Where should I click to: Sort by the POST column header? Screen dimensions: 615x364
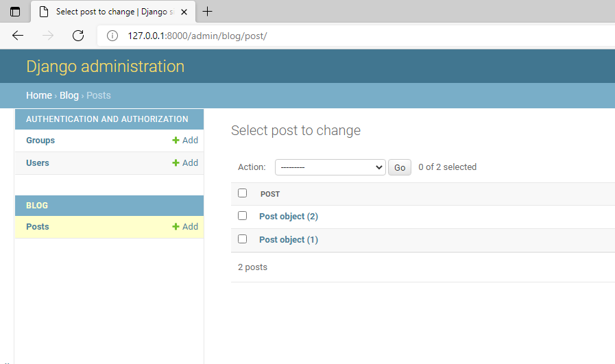[x=270, y=194]
